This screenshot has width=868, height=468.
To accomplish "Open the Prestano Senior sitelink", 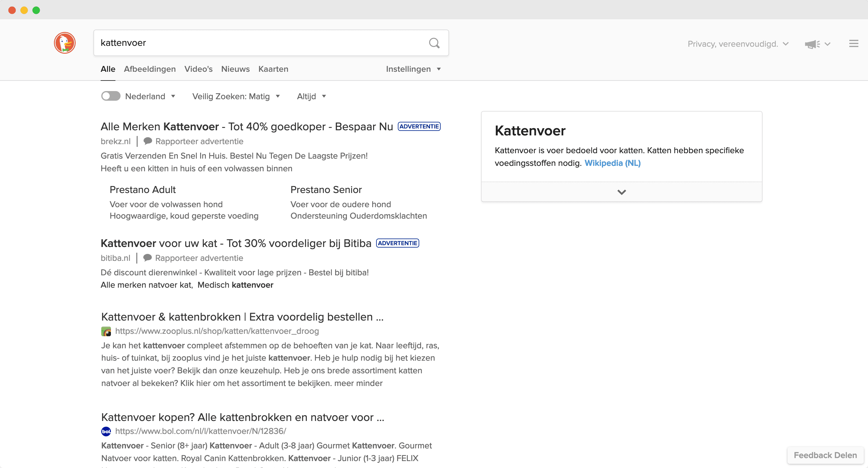I will (326, 189).
